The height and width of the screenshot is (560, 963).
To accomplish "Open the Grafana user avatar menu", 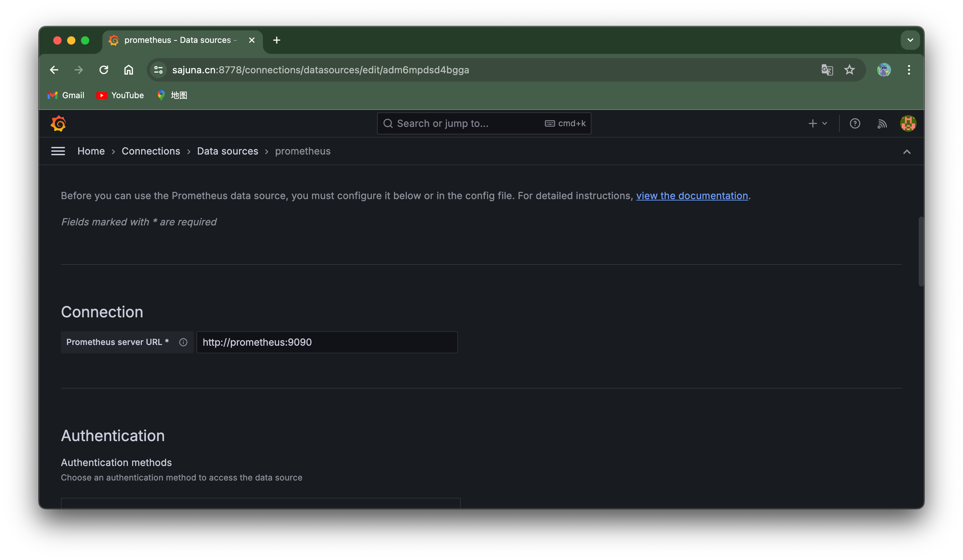I will click(x=908, y=123).
